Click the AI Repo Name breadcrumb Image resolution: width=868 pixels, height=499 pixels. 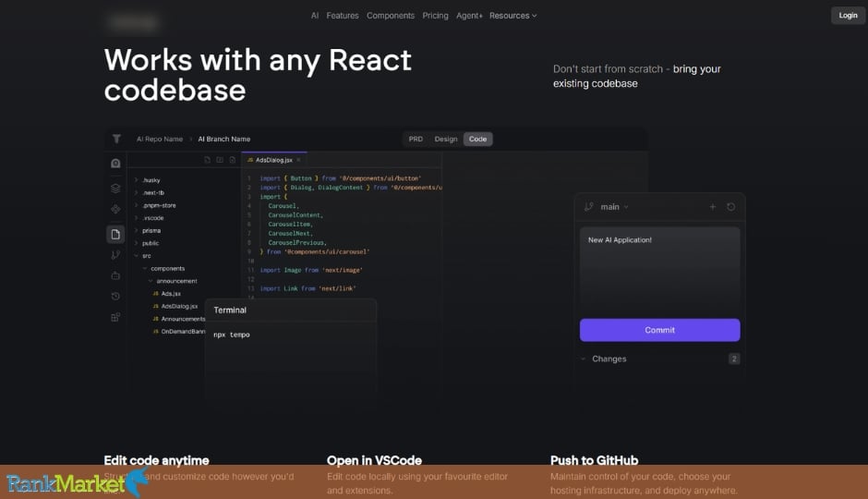160,139
